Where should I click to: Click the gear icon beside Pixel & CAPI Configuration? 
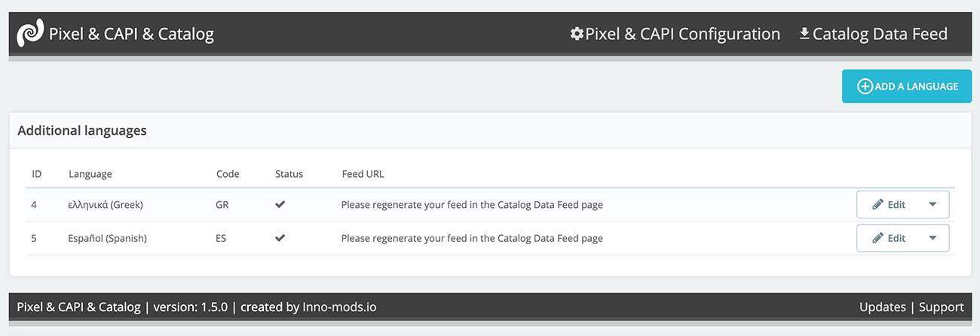(x=577, y=34)
